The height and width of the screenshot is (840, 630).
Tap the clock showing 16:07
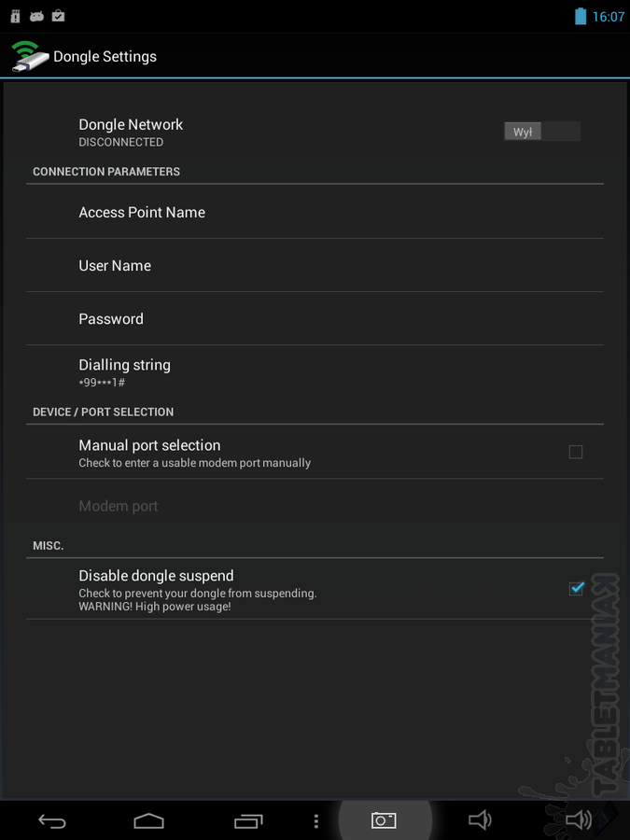coord(608,17)
